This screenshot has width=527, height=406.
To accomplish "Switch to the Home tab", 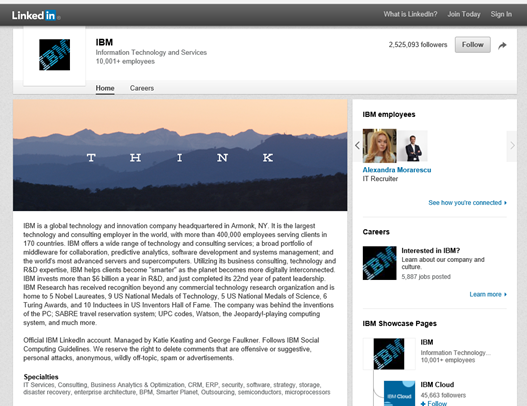I will (105, 88).
